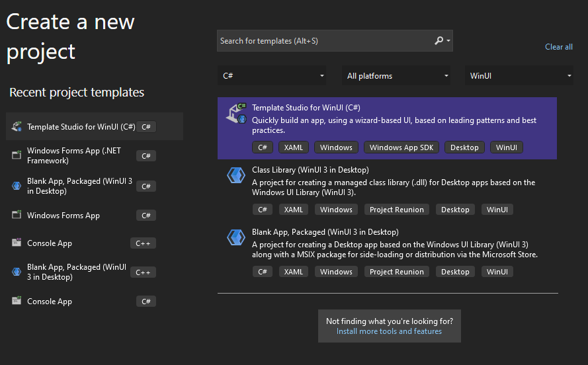588x365 pixels.
Task: Click Project Reunion tag on Blank App, Packaged
Action: (x=397, y=272)
